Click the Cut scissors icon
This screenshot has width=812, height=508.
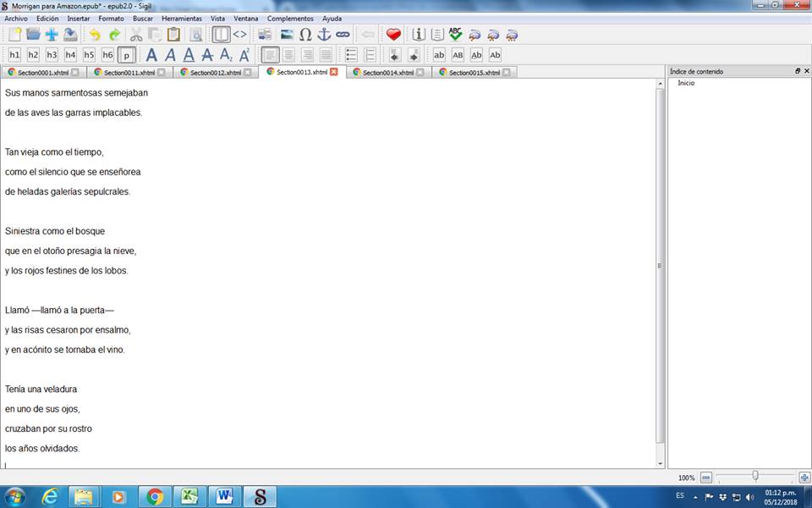136,35
